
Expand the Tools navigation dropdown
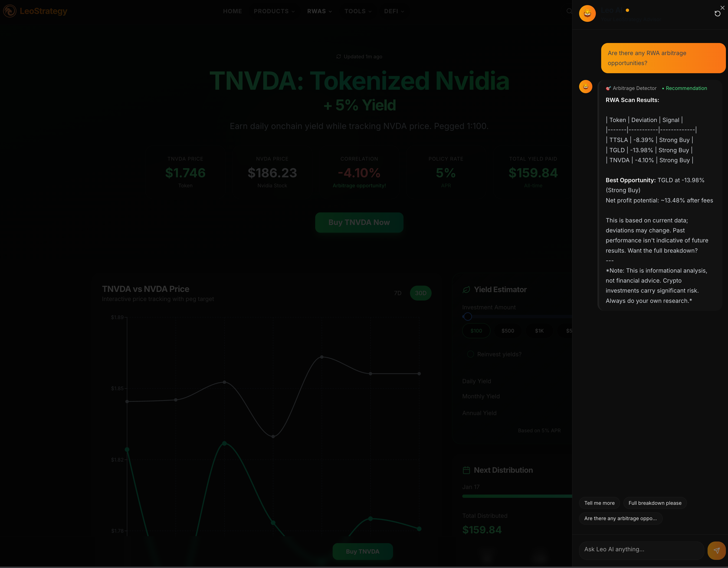tap(358, 11)
